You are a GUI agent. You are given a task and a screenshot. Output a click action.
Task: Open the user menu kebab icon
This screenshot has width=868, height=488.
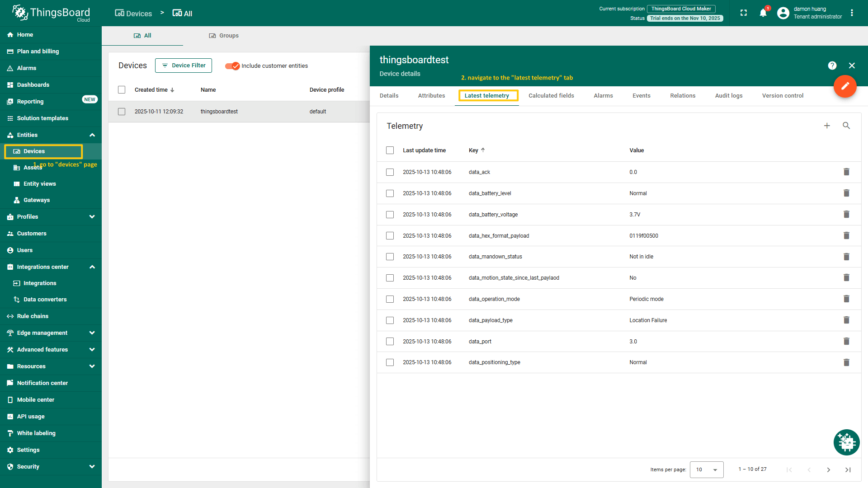(852, 13)
